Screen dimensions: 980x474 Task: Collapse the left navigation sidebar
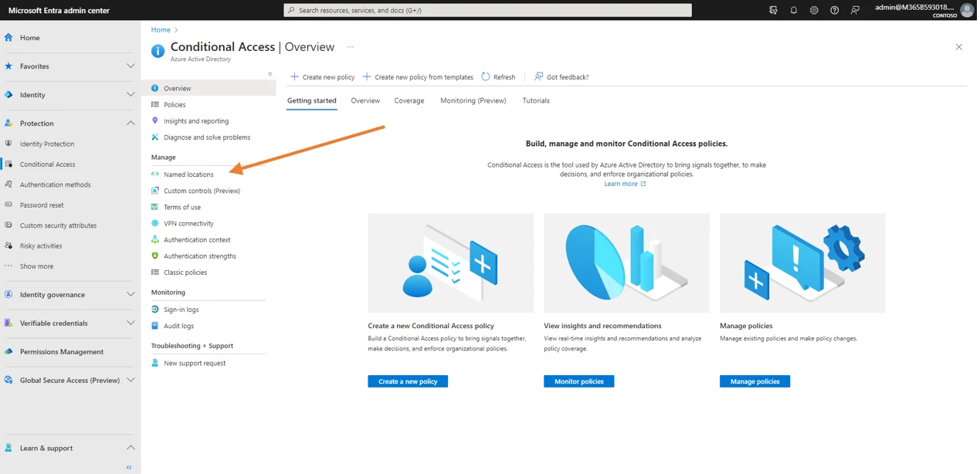[129, 467]
